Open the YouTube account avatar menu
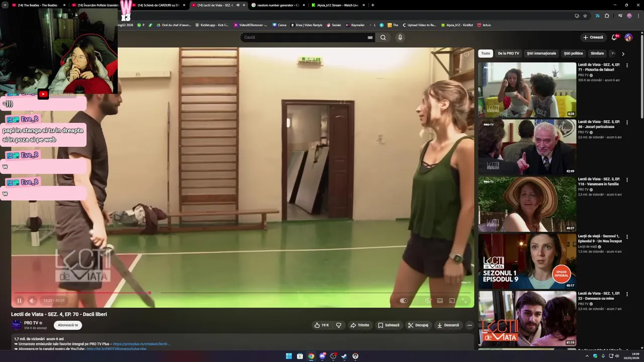 tap(628, 37)
